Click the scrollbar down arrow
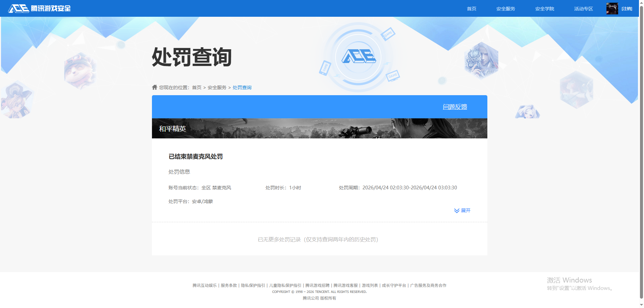 pos(641,305)
